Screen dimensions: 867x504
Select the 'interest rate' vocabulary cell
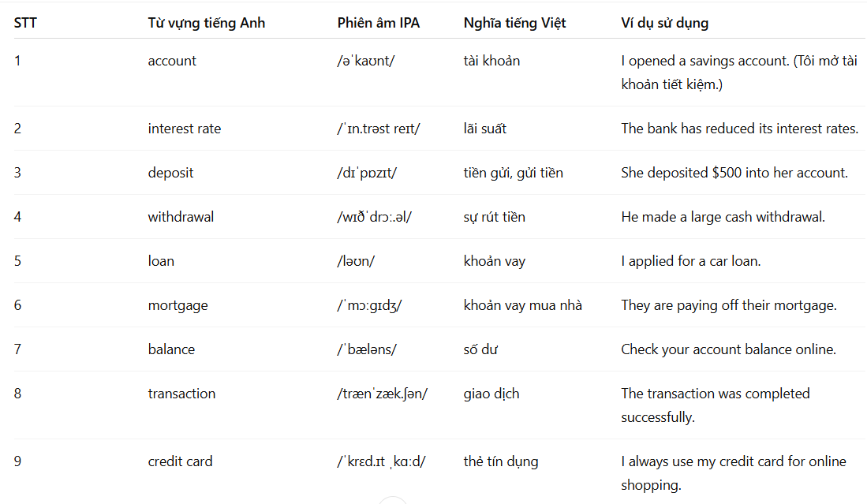point(184,129)
